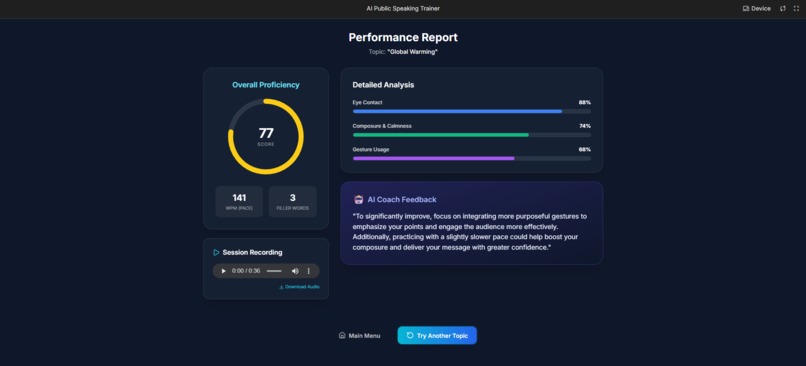Play the session recording audio
The width and height of the screenshot is (806, 366).
tap(224, 271)
